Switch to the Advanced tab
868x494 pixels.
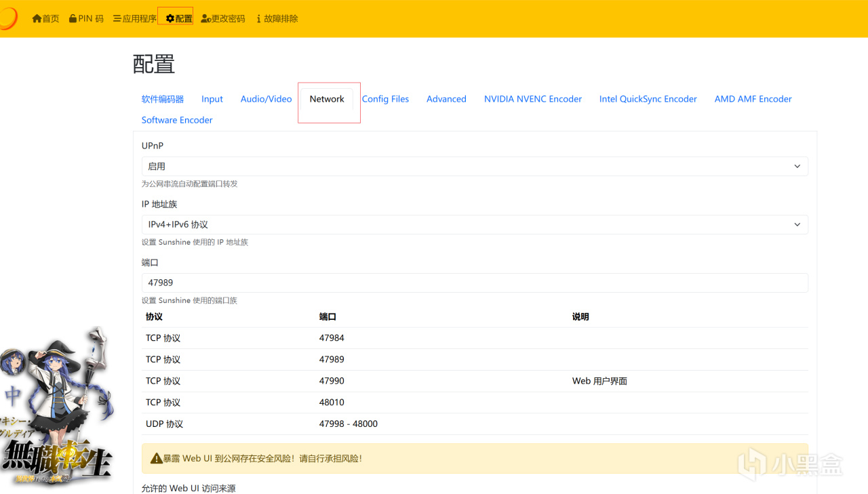[x=446, y=99]
